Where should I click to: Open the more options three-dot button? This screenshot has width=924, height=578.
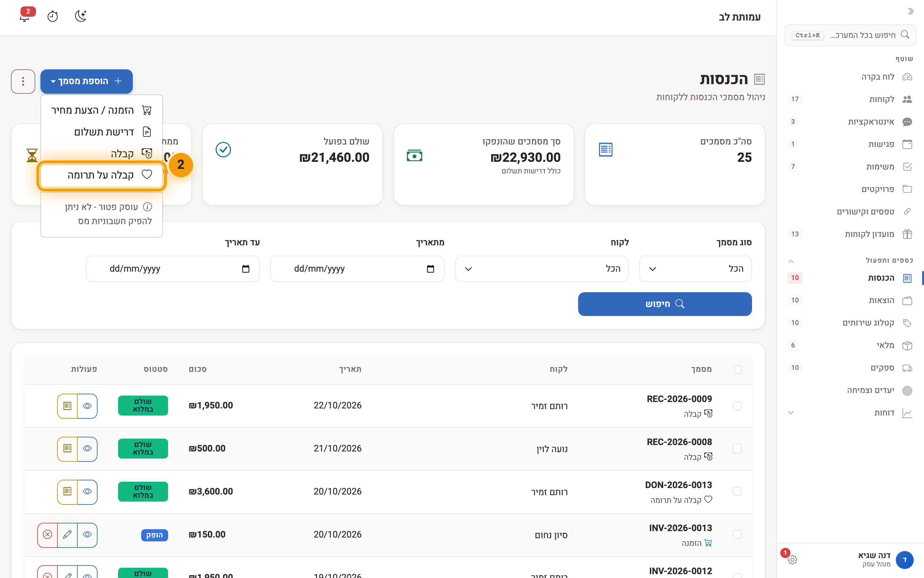click(23, 82)
